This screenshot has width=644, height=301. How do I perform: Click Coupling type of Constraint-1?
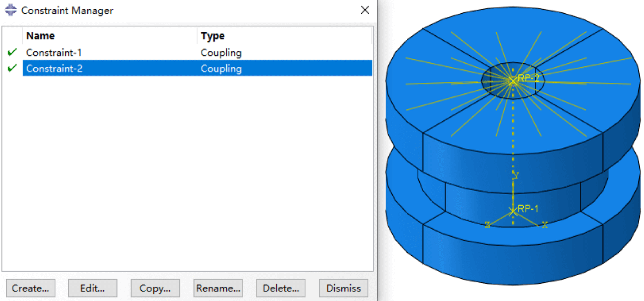coord(221,53)
